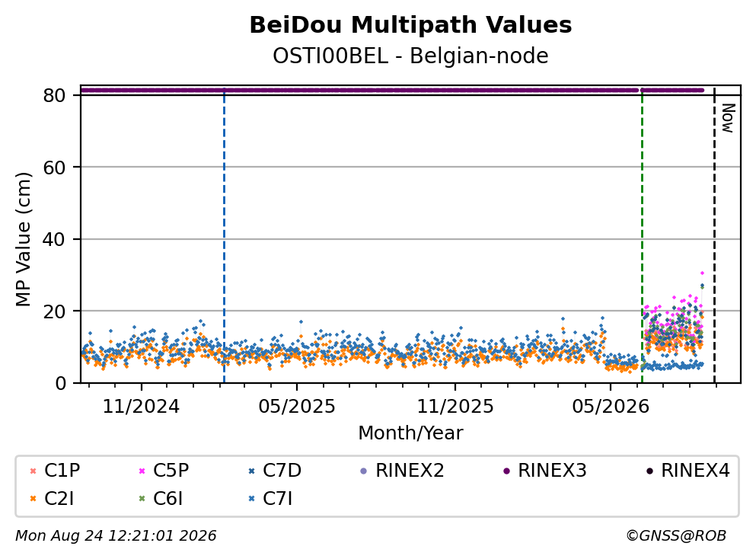The image size is (756, 559).
Task: Select the RINEX4 legend label
Action: [x=696, y=470]
